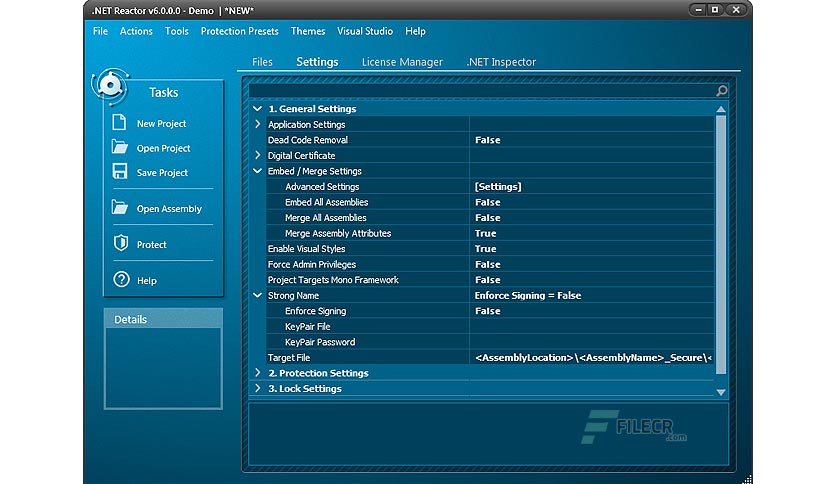836x484 pixels.
Task: Collapse the Strong Name group
Action: pyautogui.click(x=258, y=295)
